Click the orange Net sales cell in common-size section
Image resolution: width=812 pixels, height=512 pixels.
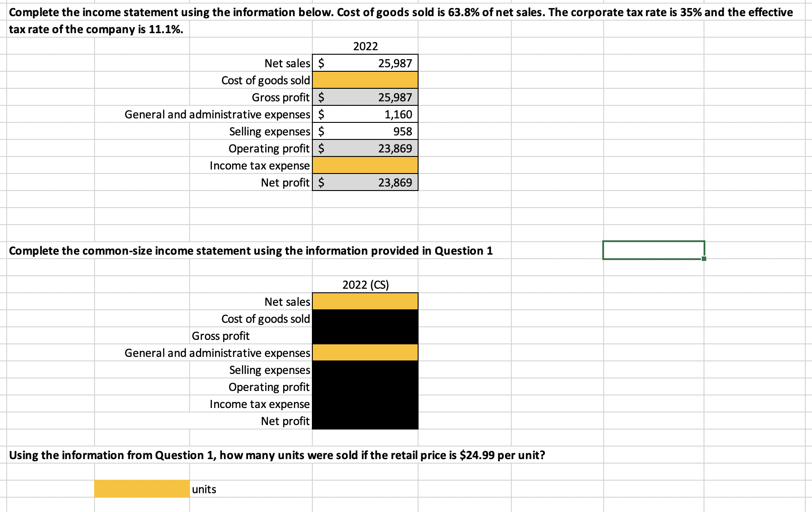(x=365, y=302)
